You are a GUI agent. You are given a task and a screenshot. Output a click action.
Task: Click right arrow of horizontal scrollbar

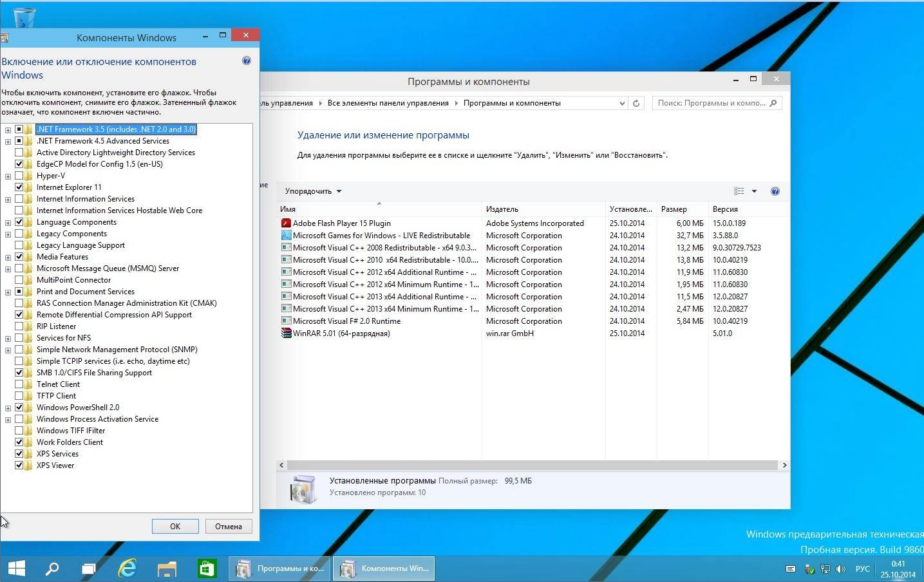click(x=784, y=465)
